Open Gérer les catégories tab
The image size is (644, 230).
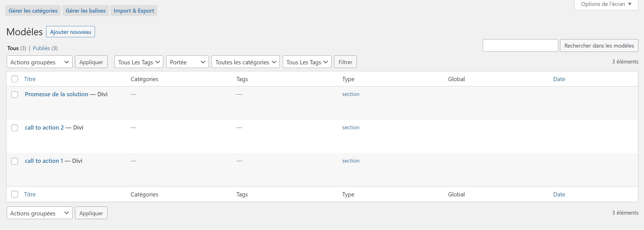click(x=33, y=11)
